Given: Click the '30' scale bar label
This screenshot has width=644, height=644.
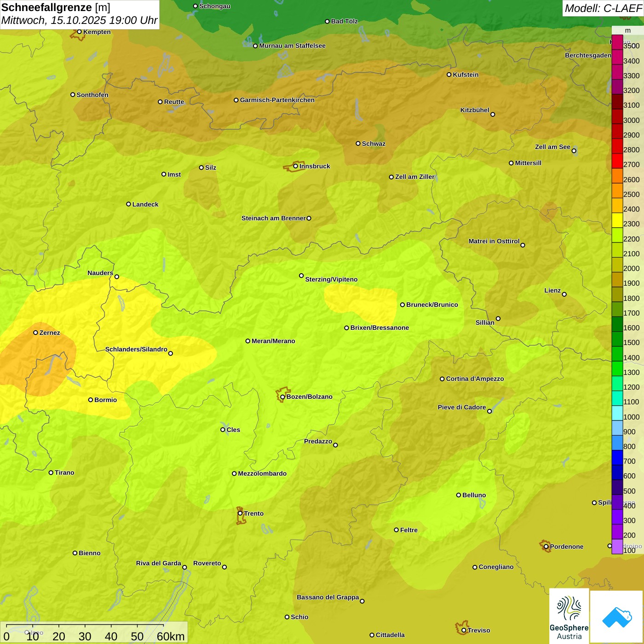Looking at the screenshot, I should (x=85, y=636).
